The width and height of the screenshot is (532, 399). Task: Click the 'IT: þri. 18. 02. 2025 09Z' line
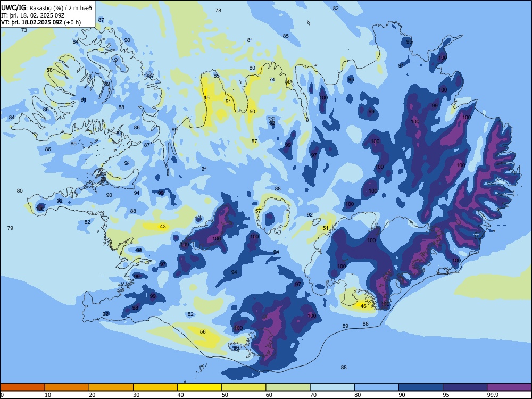[34, 15]
